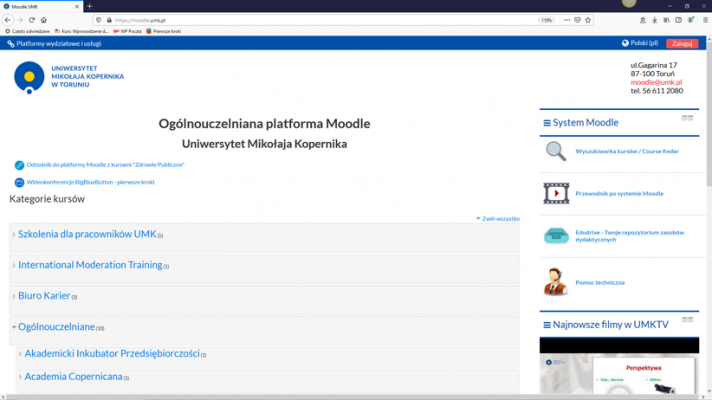712x400 pixels.
Task: Open Edudrive repozytorium zasobów link
Action: point(630,236)
